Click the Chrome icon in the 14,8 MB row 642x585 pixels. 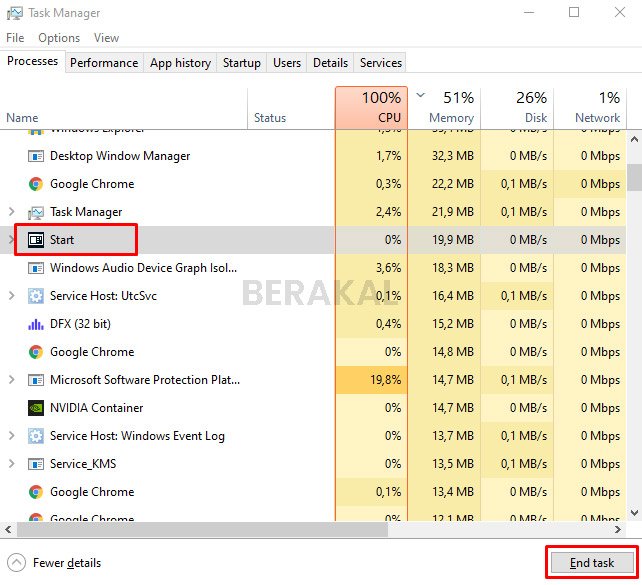tap(36, 352)
